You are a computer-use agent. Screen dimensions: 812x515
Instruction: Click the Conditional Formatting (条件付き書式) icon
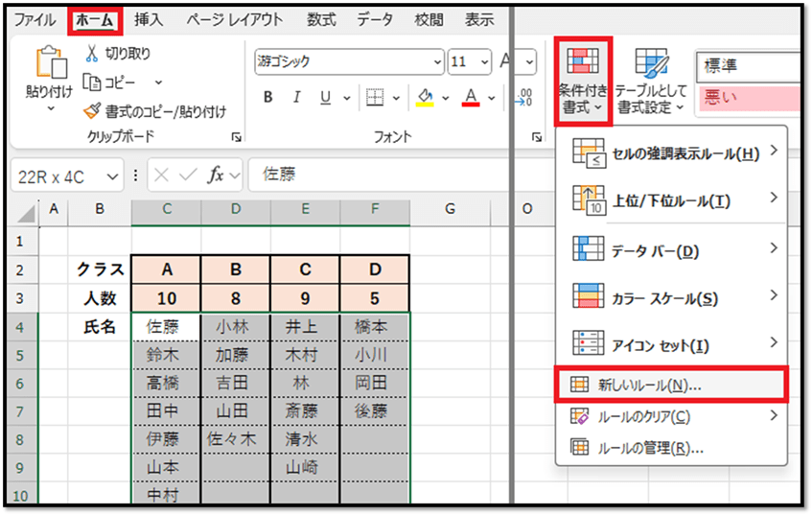(583, 61)
